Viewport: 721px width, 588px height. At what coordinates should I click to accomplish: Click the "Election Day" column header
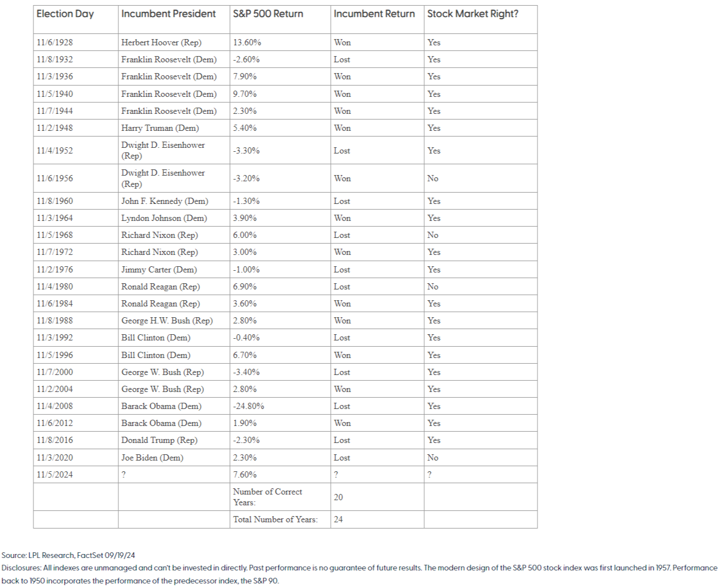(x=65, y=14)
